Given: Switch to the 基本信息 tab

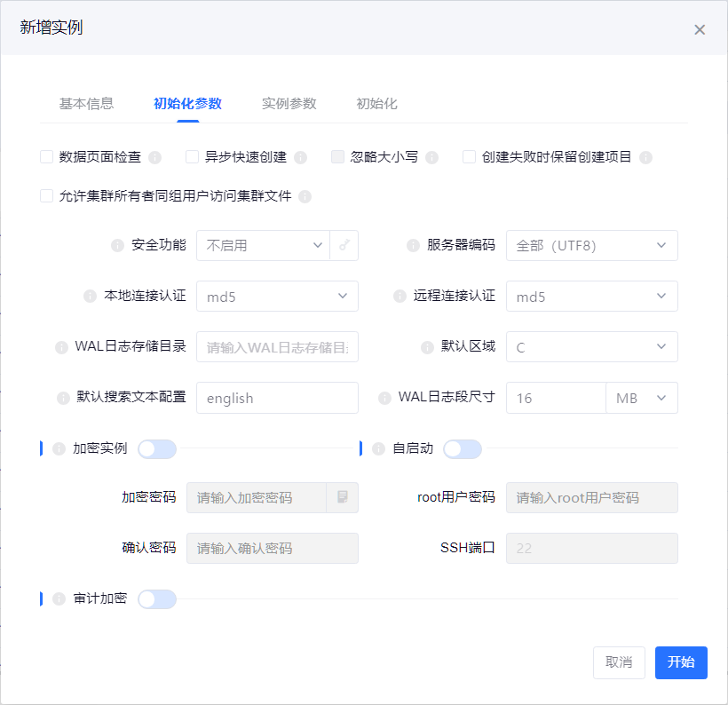Looking at the screenshot, I should pos(86,104).
